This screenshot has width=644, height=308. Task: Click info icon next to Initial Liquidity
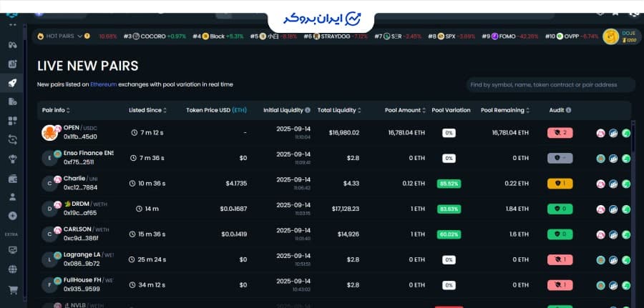pyautogui.click(x=308, y=110)
